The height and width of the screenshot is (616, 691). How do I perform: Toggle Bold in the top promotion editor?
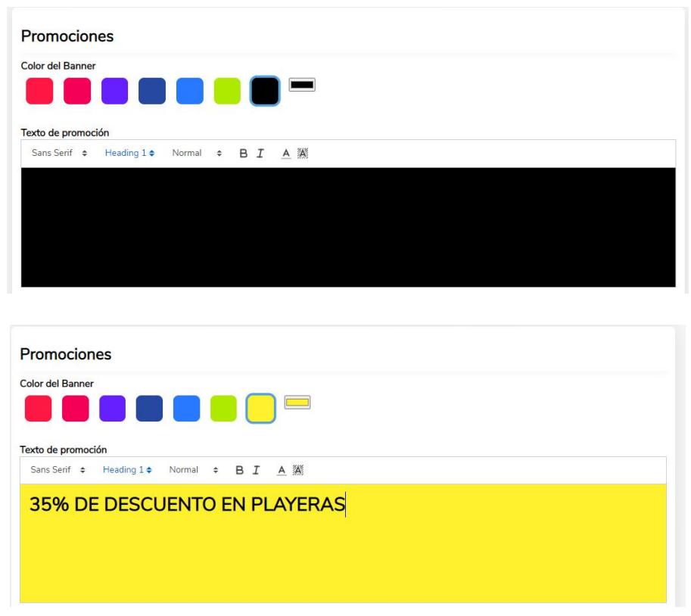(243, 154)
